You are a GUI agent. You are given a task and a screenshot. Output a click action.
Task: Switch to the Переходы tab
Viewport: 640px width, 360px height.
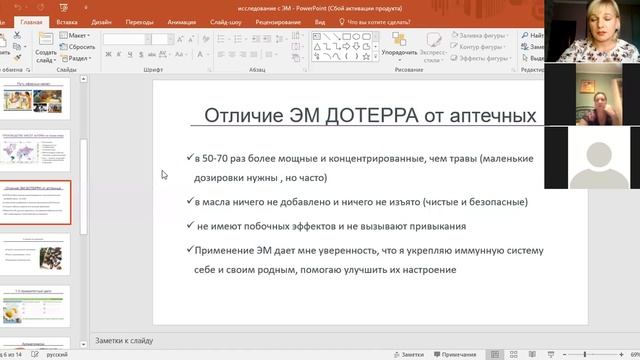[x=140, y=22]
